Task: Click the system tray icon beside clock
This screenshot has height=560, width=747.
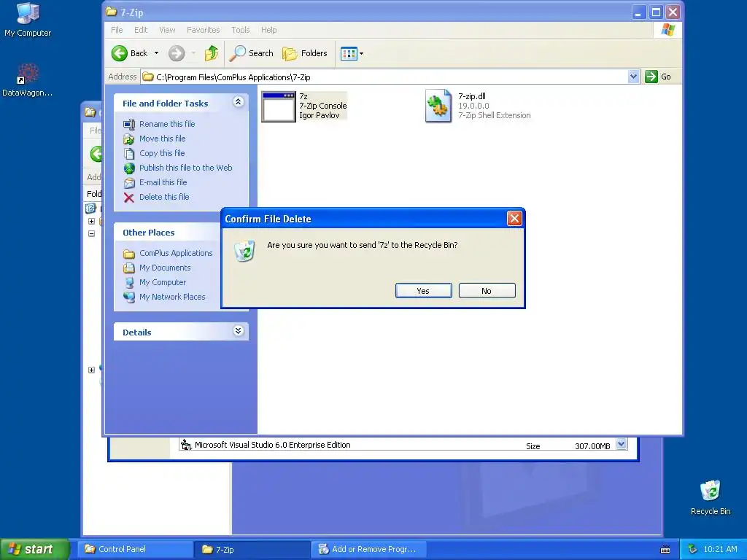Action: click(693, 549)
